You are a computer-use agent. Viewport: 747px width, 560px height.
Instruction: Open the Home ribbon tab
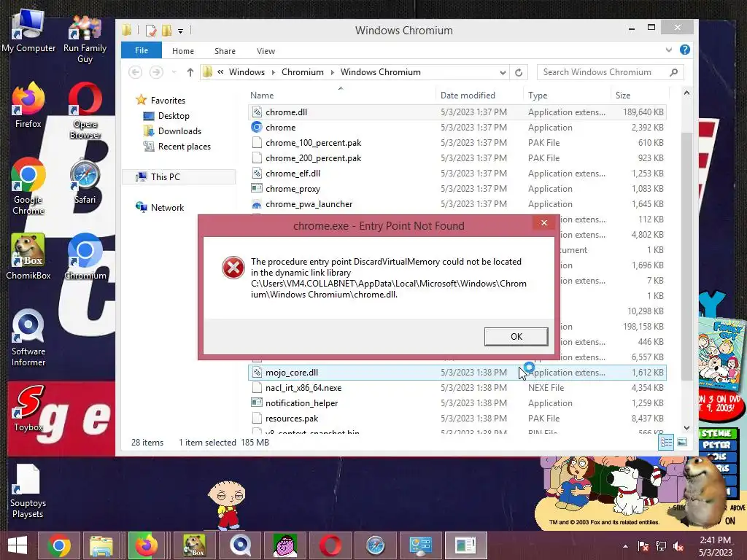183,51
